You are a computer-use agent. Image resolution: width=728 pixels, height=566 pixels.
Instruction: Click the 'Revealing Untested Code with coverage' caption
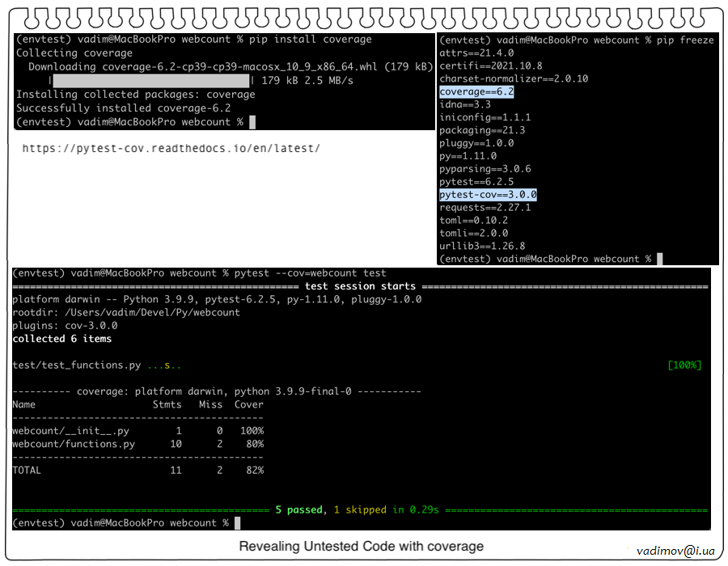tap(361, 547)
